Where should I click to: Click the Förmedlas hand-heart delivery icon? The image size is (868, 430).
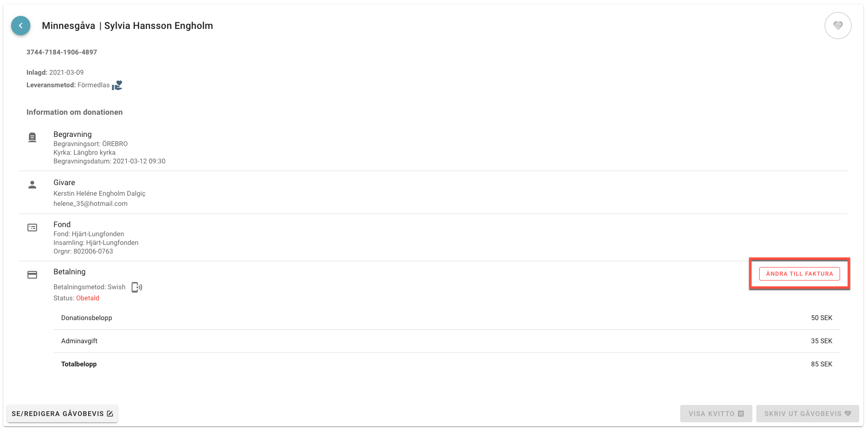coord(117,85)
